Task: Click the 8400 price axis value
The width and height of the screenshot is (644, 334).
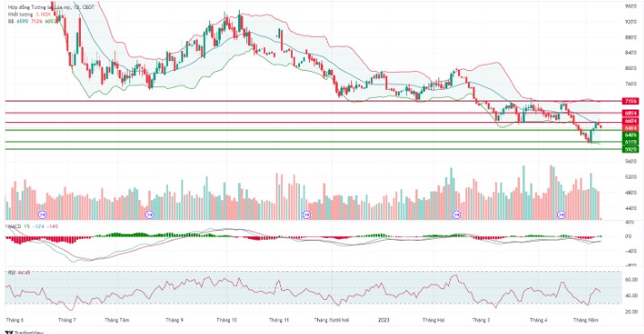Action: 631,53
